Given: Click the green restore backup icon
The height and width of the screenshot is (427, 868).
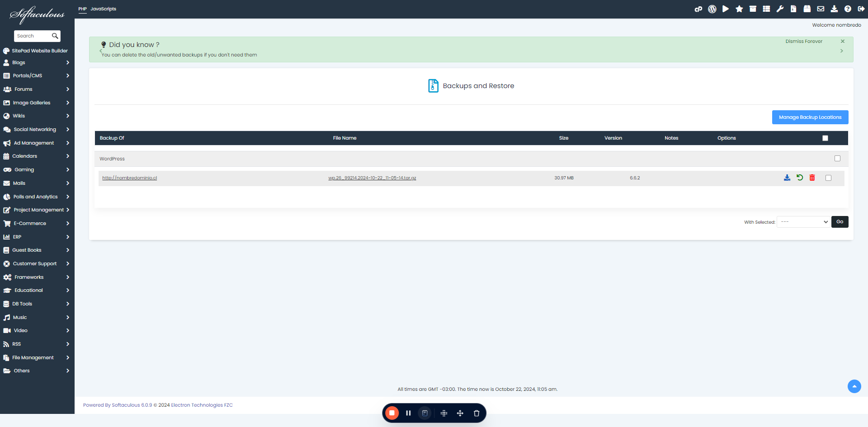Looking at the screenshot, I should [800, 178].
